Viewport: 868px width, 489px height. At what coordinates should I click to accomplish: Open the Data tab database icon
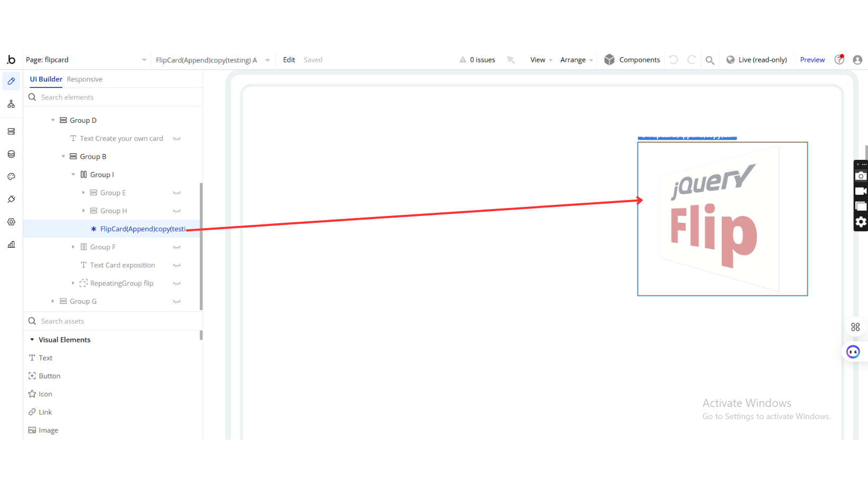point(11,154)
